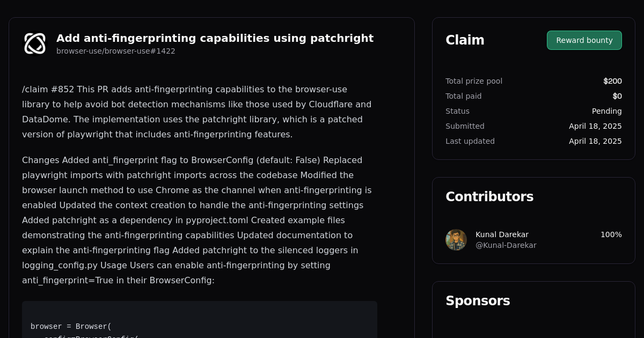Click the $200 prize pool amount
This screenshot has width=644, height=338.
(612, 81)
